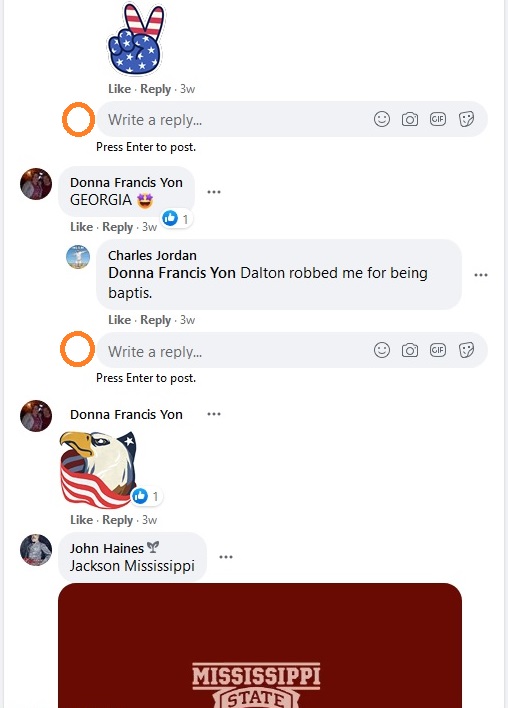Open options menu for Donna's GEORGIA comment
This screenshot has height=708, width=508.
214,192
